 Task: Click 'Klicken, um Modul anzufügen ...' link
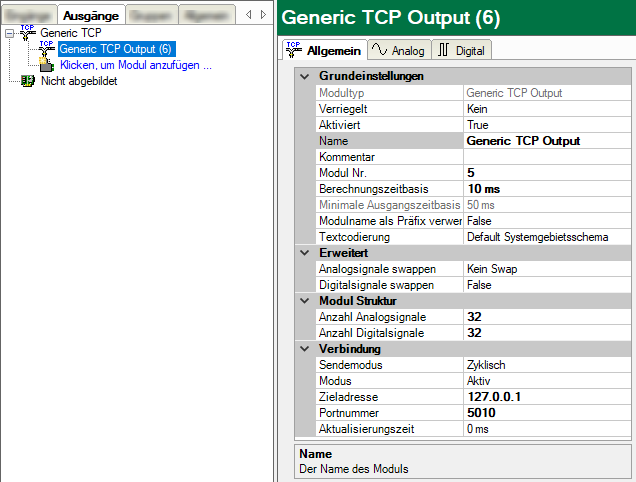(x=136, y=65)
